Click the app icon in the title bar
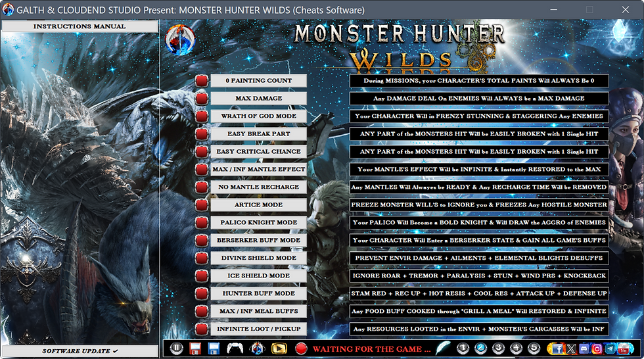Viewport: 644px width, 359px height. tap(8, 9)
